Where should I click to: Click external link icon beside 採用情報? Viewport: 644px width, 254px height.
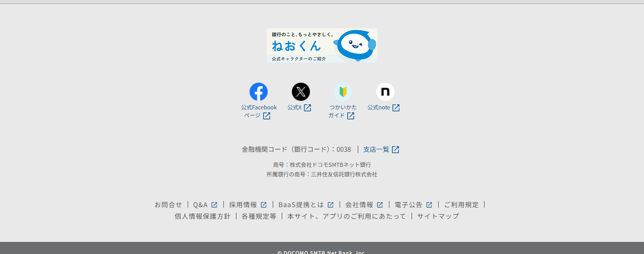[264, 205]
